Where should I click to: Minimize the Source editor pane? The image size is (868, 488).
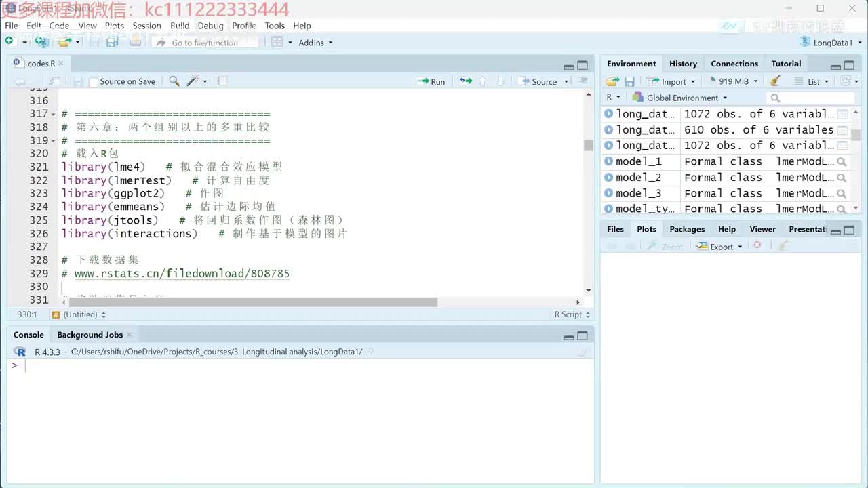[569, 66]
